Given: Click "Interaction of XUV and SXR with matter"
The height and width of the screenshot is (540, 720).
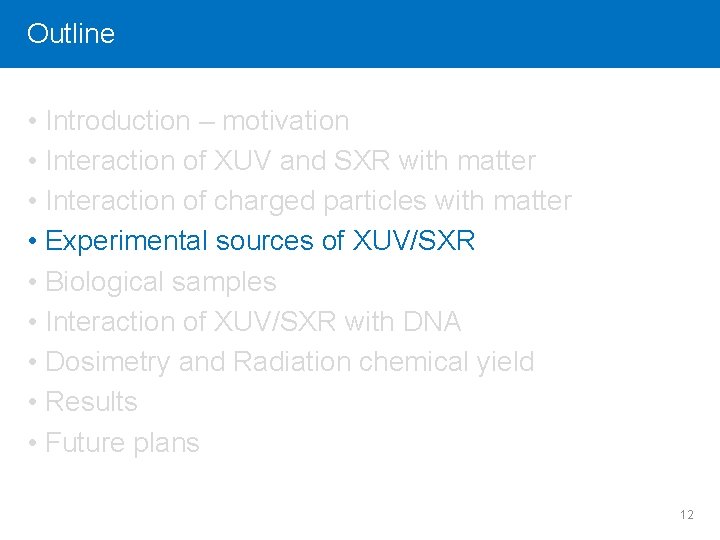Looking at the screenshot, I should tap(290, 161).
